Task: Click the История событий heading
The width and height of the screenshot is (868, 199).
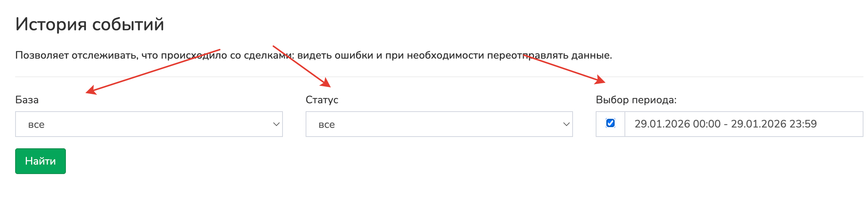Action: pos(89,25)
